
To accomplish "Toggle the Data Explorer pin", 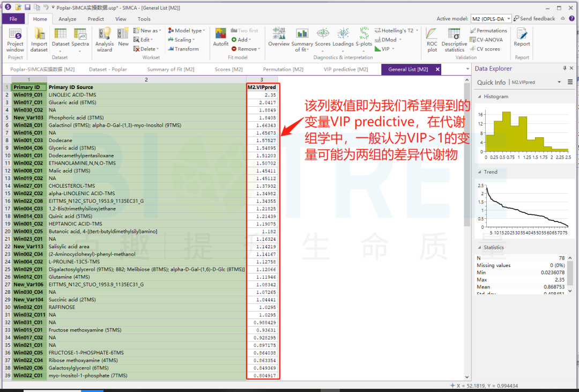I will click(564, 69).
